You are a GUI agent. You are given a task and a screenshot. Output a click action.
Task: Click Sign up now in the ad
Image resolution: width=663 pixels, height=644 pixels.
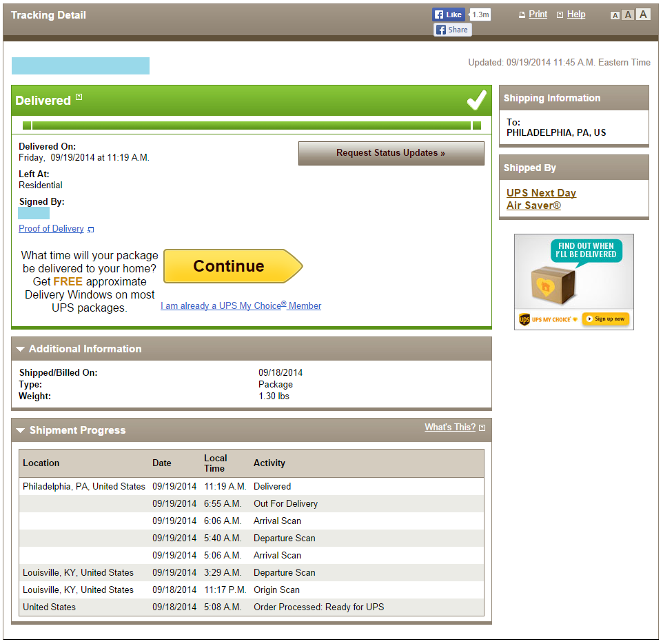606,319
